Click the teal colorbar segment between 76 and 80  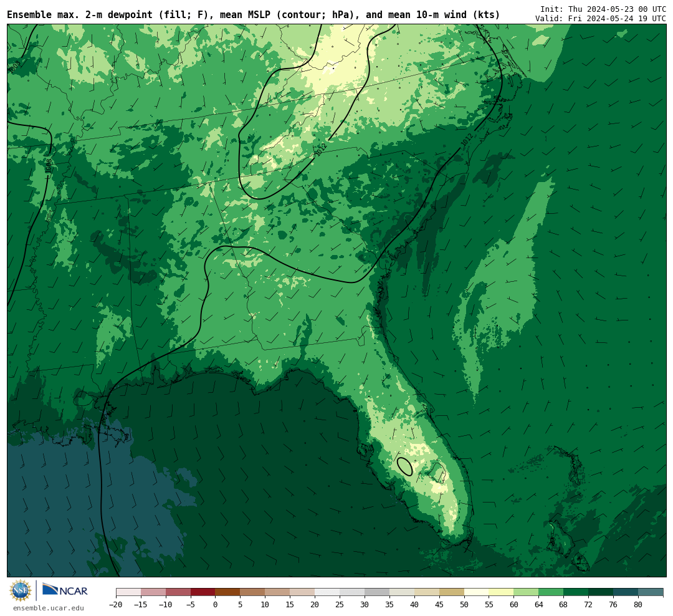[626, 592]
